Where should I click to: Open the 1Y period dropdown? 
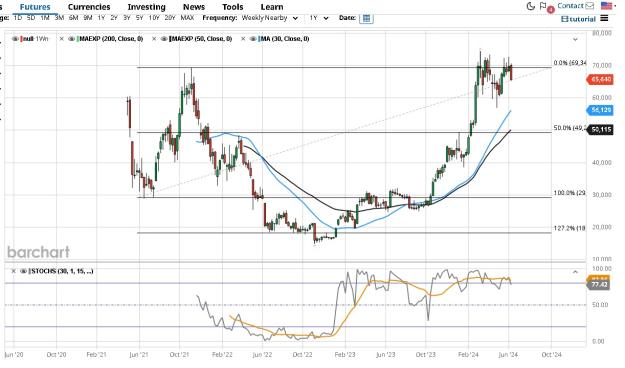click(x=319, y=18)
